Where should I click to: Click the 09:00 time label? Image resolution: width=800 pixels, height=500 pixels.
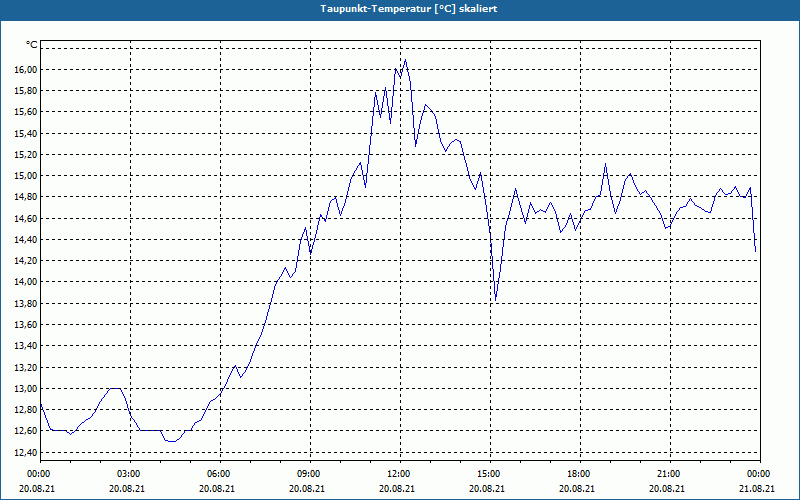(x=310, y=474)
